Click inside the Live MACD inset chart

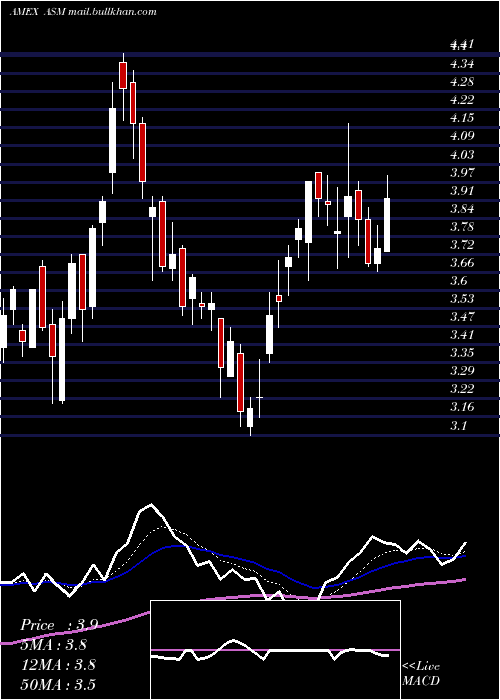point(275,650)
